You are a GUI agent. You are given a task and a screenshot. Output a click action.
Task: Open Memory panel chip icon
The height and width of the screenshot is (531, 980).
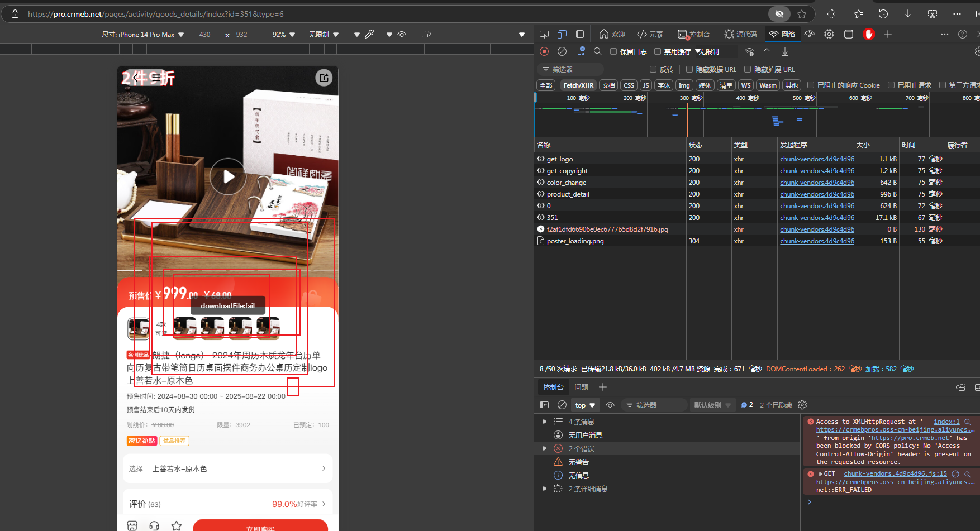tap(829, 34)
